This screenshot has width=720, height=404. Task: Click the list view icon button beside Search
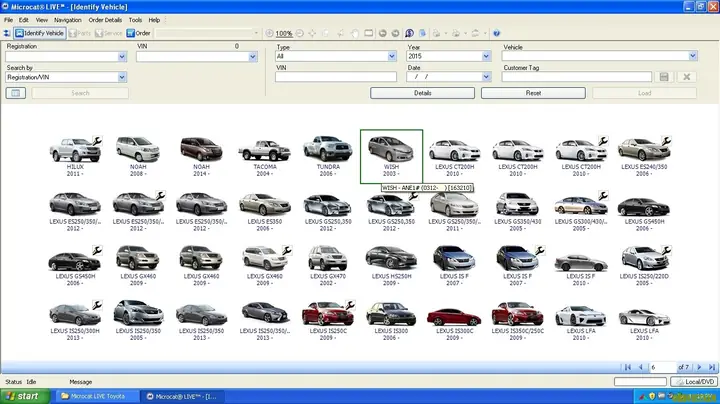point(16,93)
